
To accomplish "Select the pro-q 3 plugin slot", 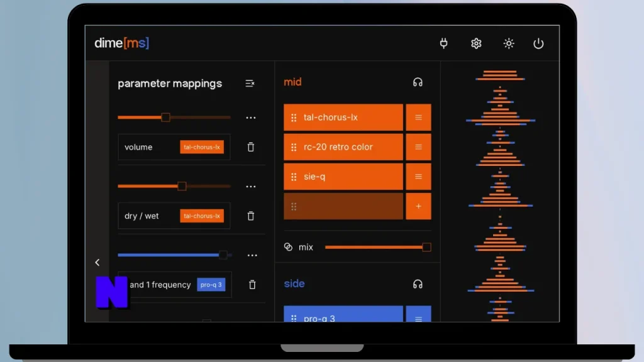I will (343, 314).
